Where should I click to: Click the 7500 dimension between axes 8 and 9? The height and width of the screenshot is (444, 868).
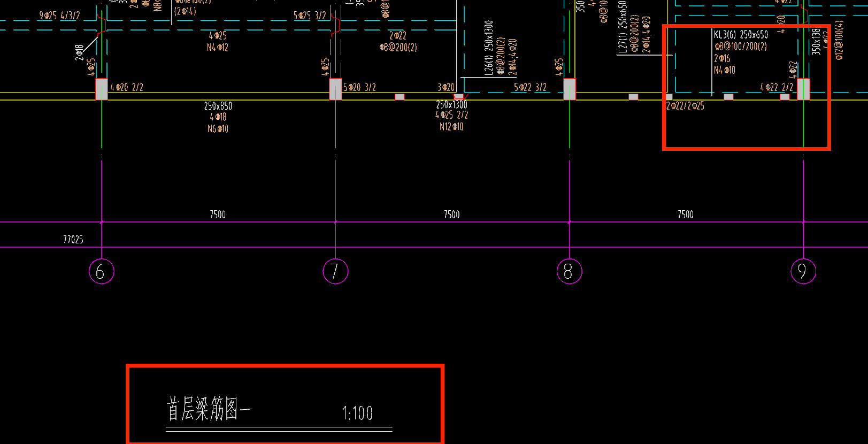(686, 215)
